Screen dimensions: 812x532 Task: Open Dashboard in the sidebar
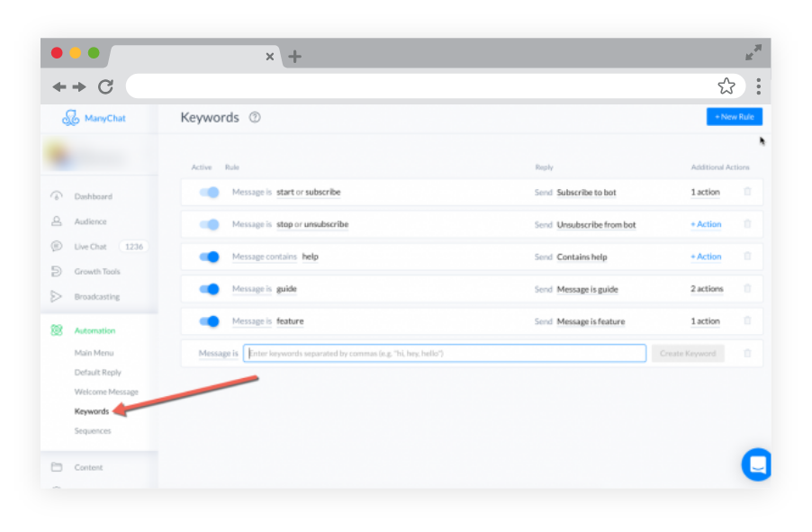(x=94, y=196)
